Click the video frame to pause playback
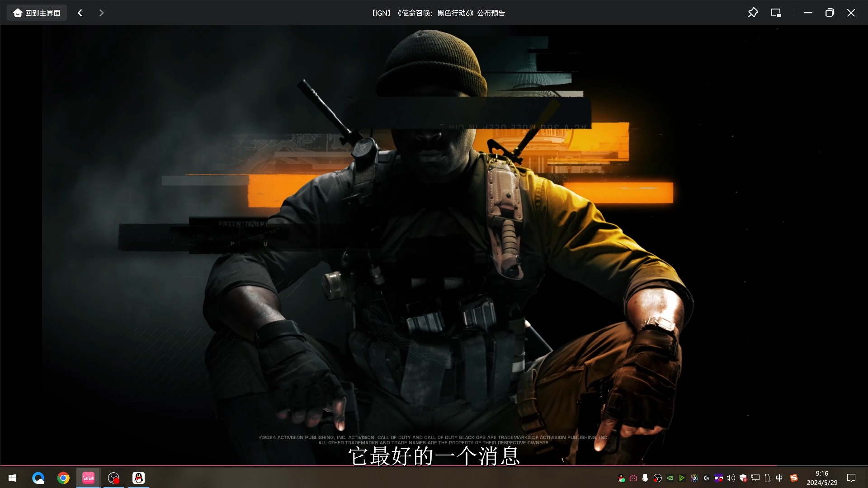The height and width of the screenshot is (488, 868). click(x=434, y=244)
